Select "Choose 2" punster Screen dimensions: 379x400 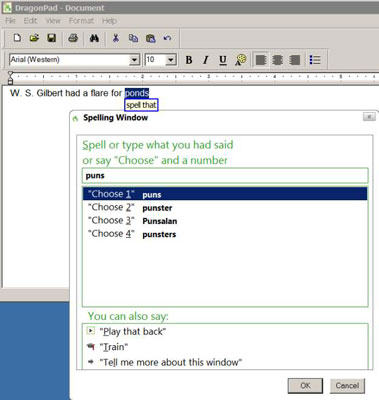tap(225, 207)
